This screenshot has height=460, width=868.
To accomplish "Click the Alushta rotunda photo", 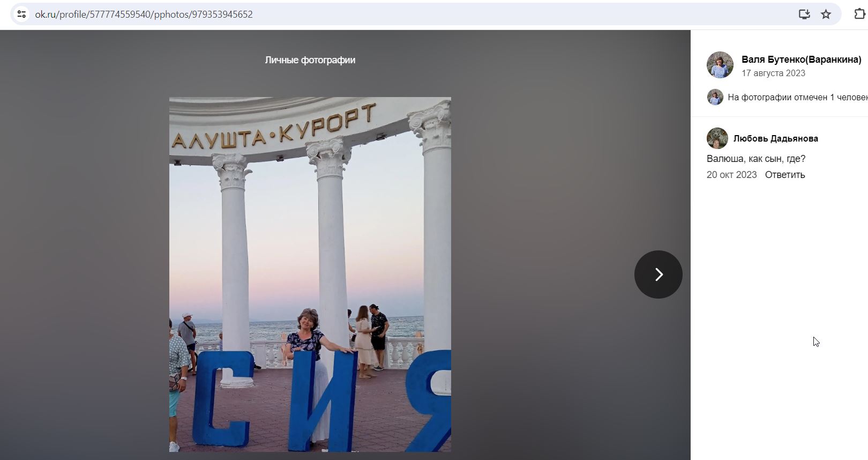I will pos(310,274).
